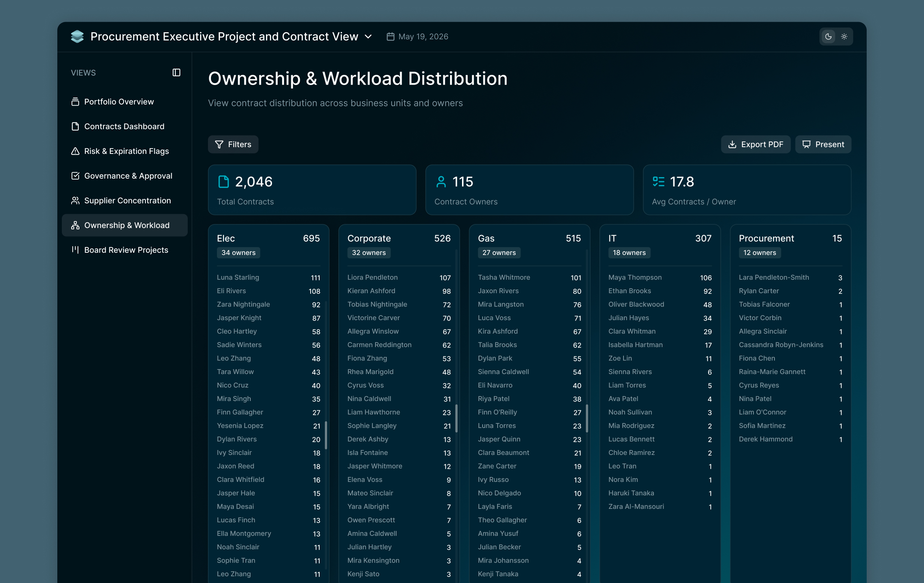Click the 18 owners badge
Viewport: 924px width, 583px height.
tap(629, 253)
